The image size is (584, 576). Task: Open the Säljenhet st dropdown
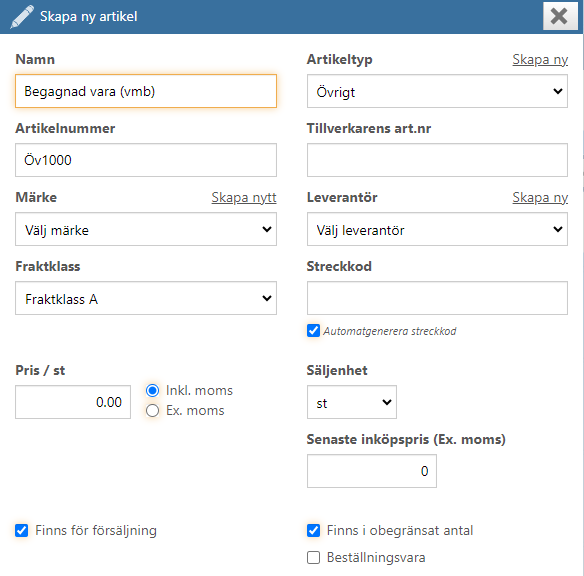(352, 402)
